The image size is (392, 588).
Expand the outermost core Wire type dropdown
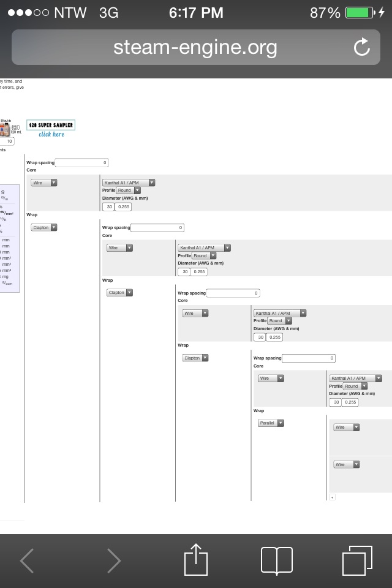[x=44, y=183]
